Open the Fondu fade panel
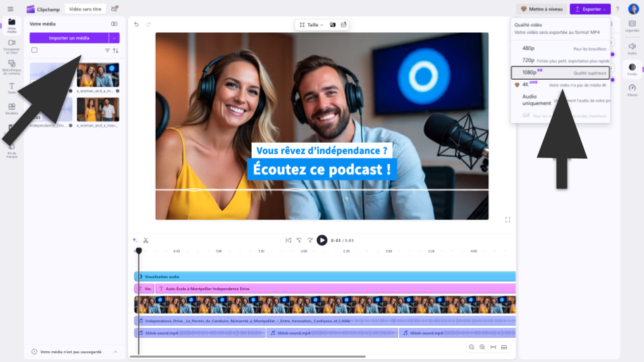The height and width of the screenshot is (362, 644). (632, 69)
